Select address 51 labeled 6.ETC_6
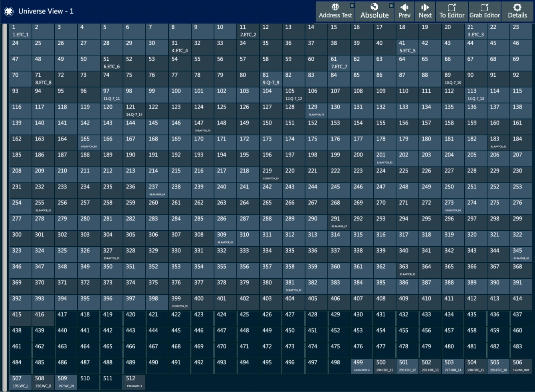 click(x=111, y=63)
